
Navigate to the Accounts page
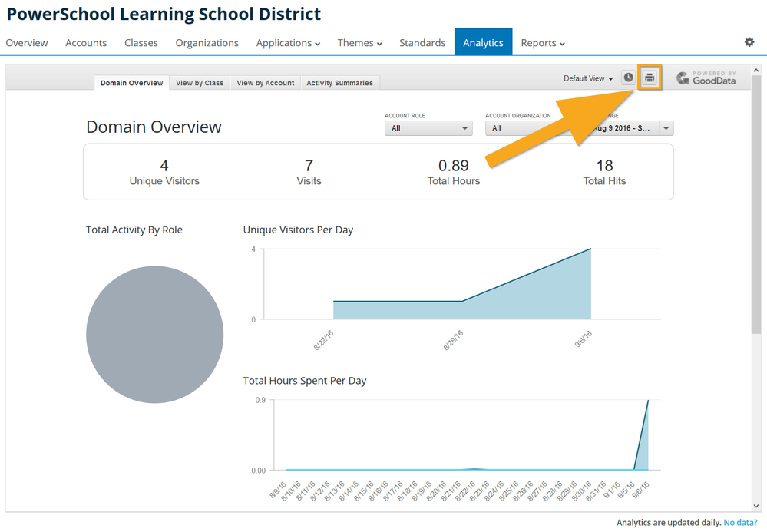[86, 43]
